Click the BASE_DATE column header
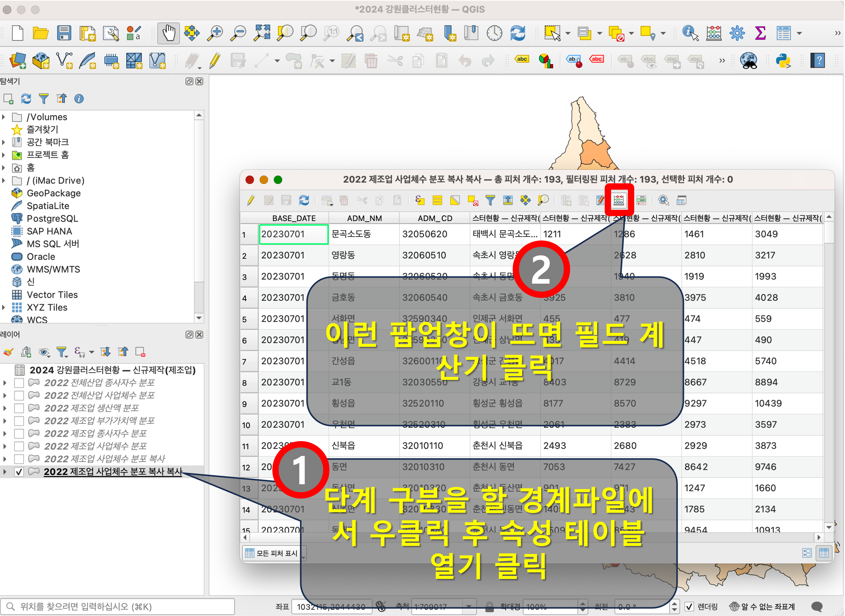Viewport: 845px width, 616px height. coord(294,218)
